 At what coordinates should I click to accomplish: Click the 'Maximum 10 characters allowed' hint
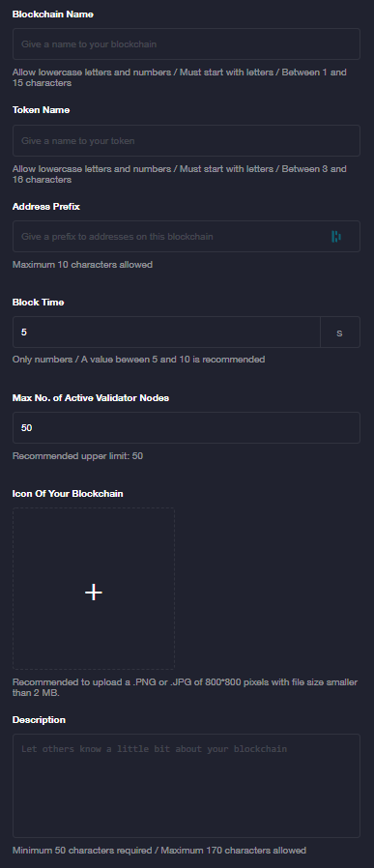(82, 265)
